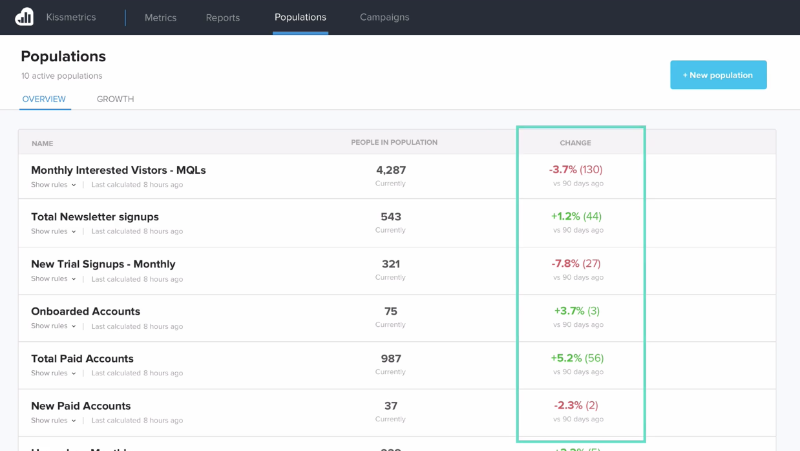800x451 pixels.
Task: Open the Metrics menu
Action: (160, 17)
